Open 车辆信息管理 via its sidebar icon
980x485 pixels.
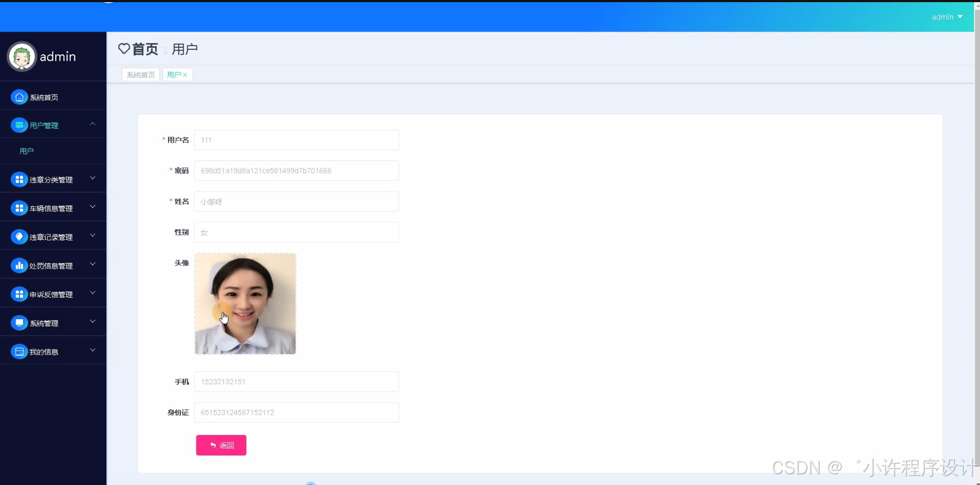point(19,208)
